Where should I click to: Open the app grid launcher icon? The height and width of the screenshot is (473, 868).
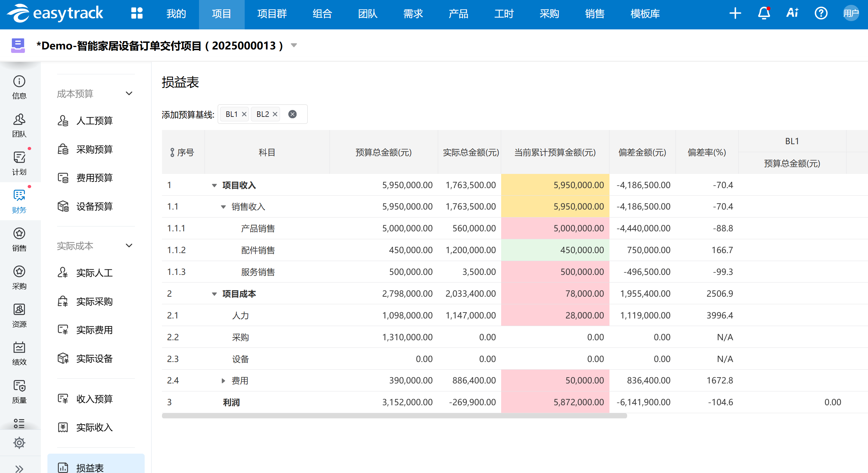click(x=137, y=13)
